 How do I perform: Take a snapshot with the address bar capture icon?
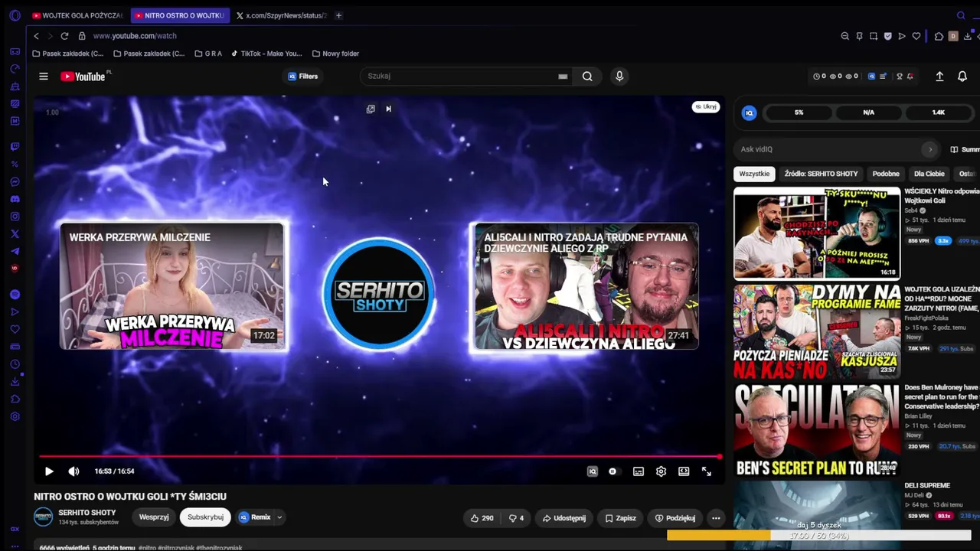point(874,36)
